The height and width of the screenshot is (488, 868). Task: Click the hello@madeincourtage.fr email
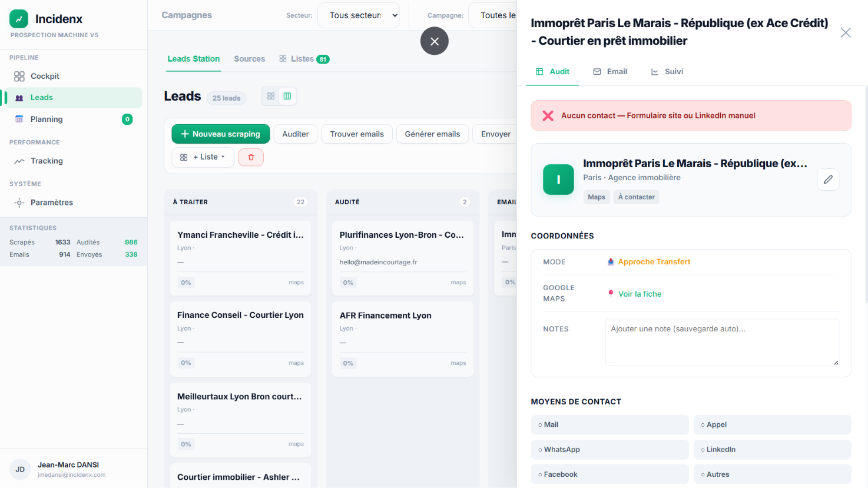(x=378, y=262)
